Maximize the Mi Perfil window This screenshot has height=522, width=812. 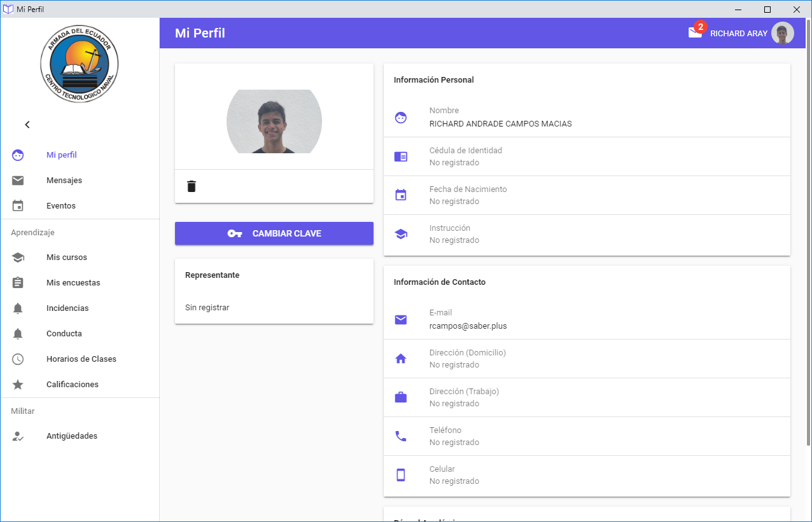tap(767, 9)
